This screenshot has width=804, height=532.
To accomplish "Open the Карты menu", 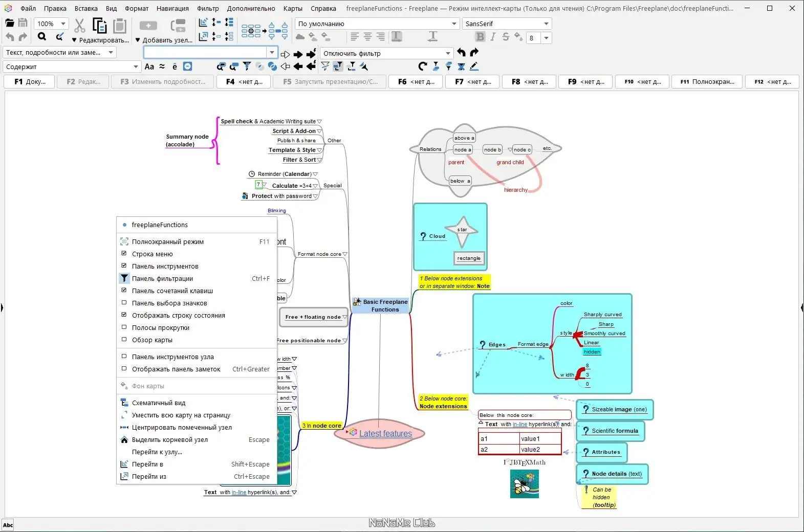I will (x=293, y=8).
